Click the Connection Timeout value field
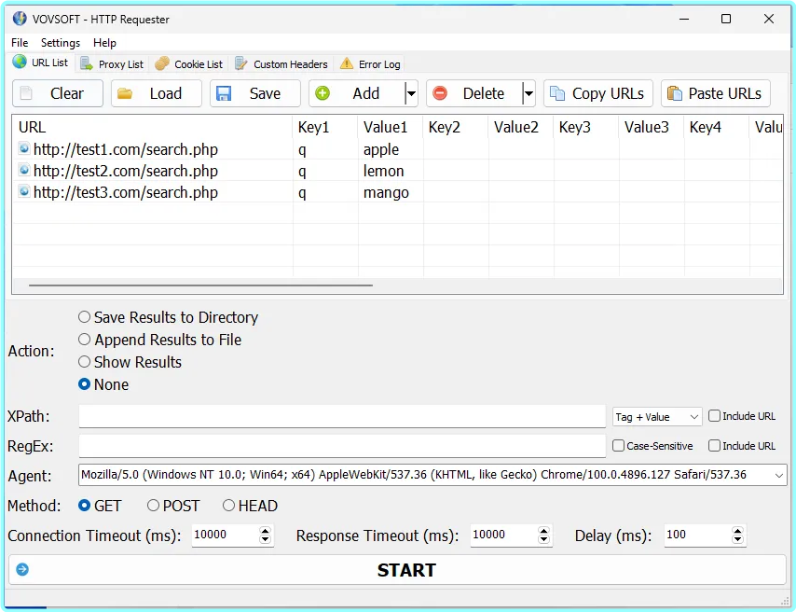The image size is (796, 612). pos(225,535)
